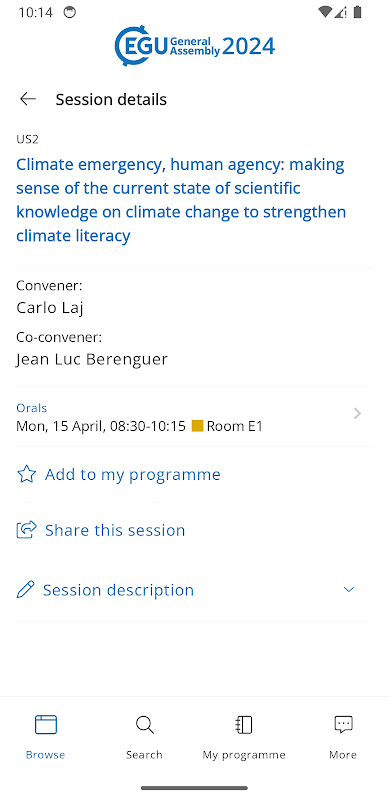The height and width of the screenshot is (800, 389).
Task: Click the share icon beside Share this session
Action: point(27,530)
